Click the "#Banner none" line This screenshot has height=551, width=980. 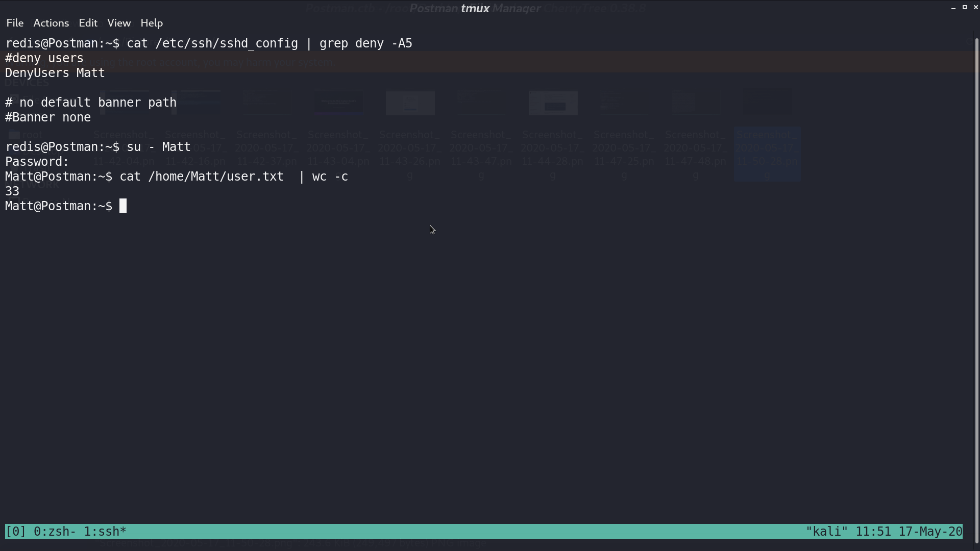(x=48, y=117)
